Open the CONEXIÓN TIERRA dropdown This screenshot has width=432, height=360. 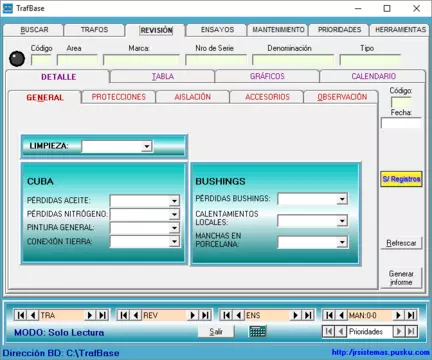174,241
